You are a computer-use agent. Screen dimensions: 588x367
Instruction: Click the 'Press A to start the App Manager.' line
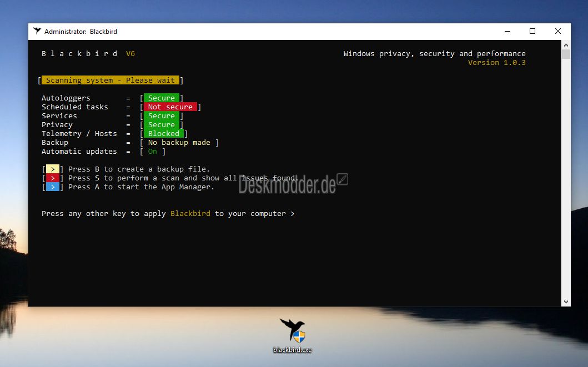point(141,187)
